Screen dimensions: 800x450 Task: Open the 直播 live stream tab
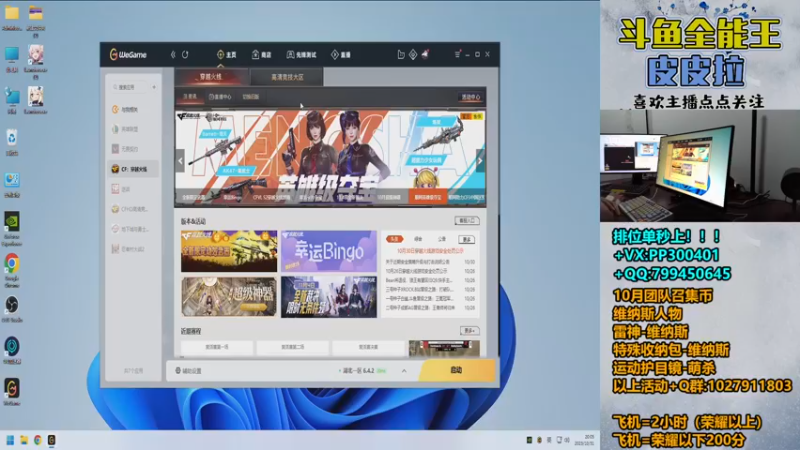[x=340, y=55]
